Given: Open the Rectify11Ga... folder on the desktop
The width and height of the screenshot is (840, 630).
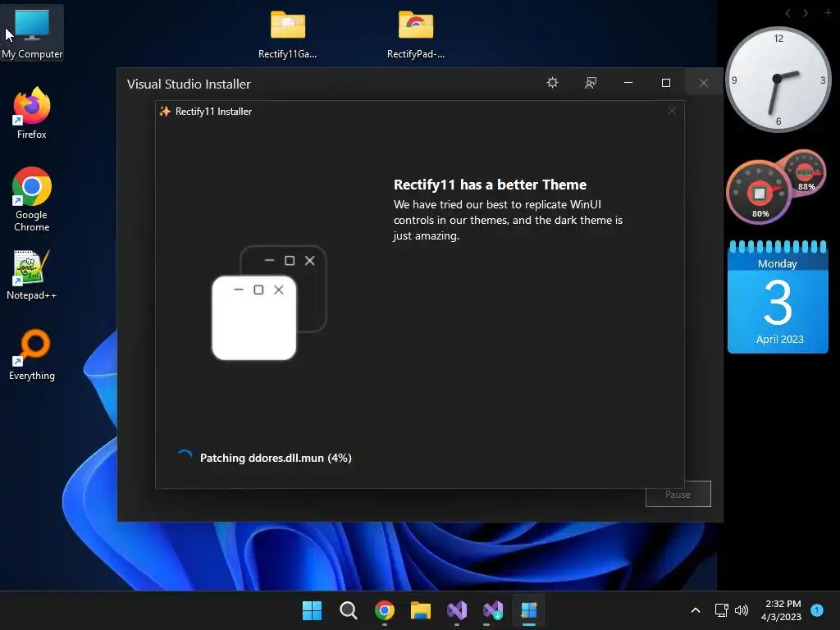Looking at the screenshot, I should (288, 33).
